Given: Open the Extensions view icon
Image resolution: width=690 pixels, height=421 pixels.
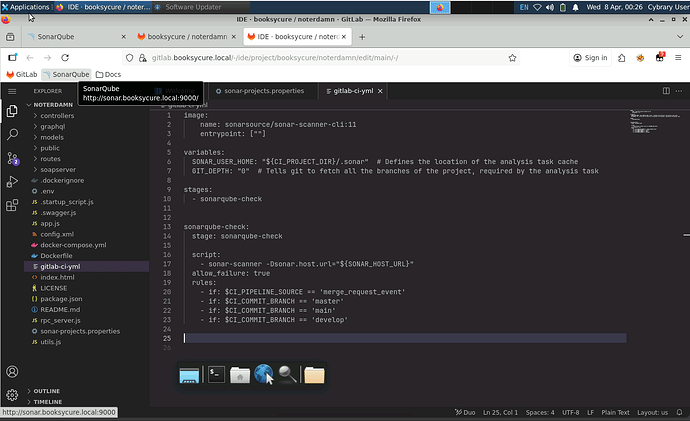Looking at the screenshot, I should click(12, 205).
